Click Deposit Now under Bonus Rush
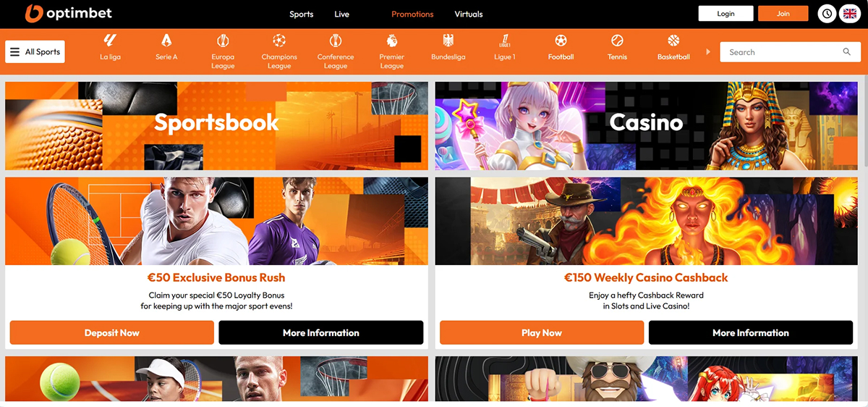The width and height of the screenshot is (868, 407). tap(112, 333)
